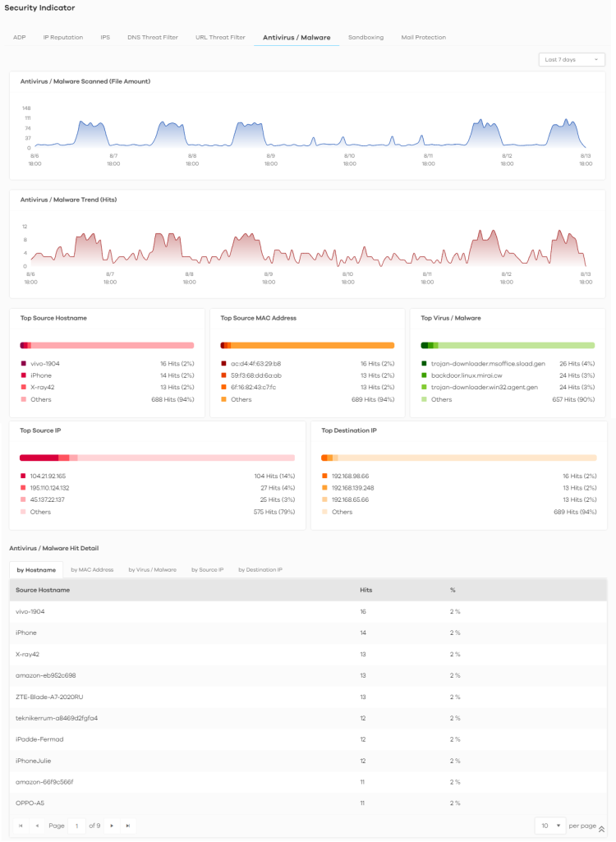Click the dark red vivo-1904 legend swatch
The height and width of the screenshot is (842, 616).
tap(24, 363)
